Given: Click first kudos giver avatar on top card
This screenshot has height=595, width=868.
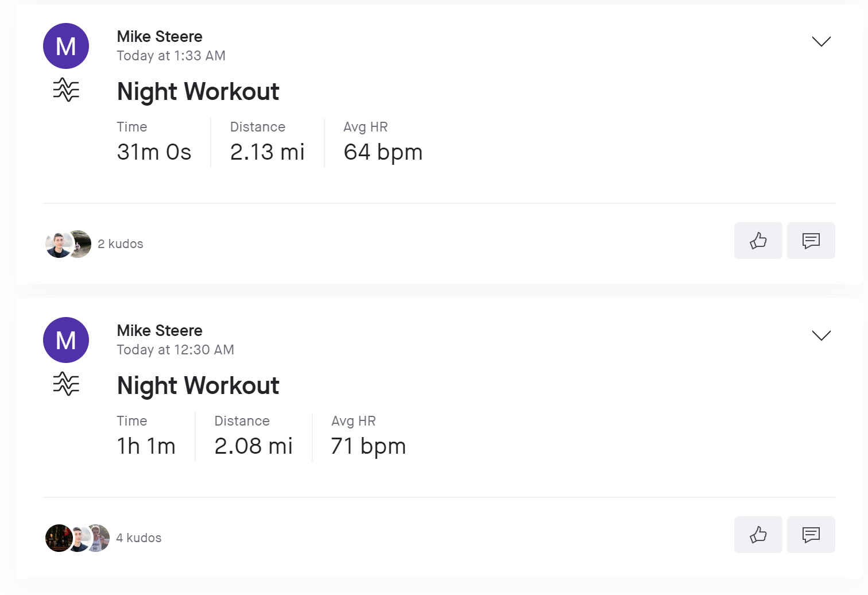Looking at the screenshot, I should click(58, 244).
